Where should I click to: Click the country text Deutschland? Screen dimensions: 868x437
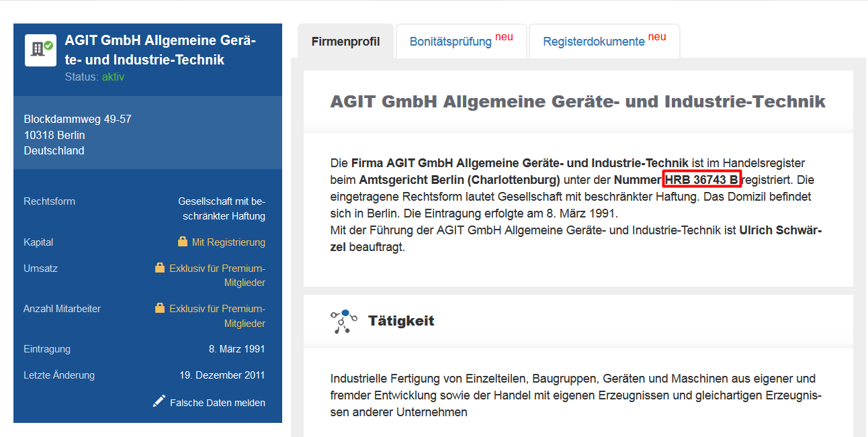click(54, 150)
